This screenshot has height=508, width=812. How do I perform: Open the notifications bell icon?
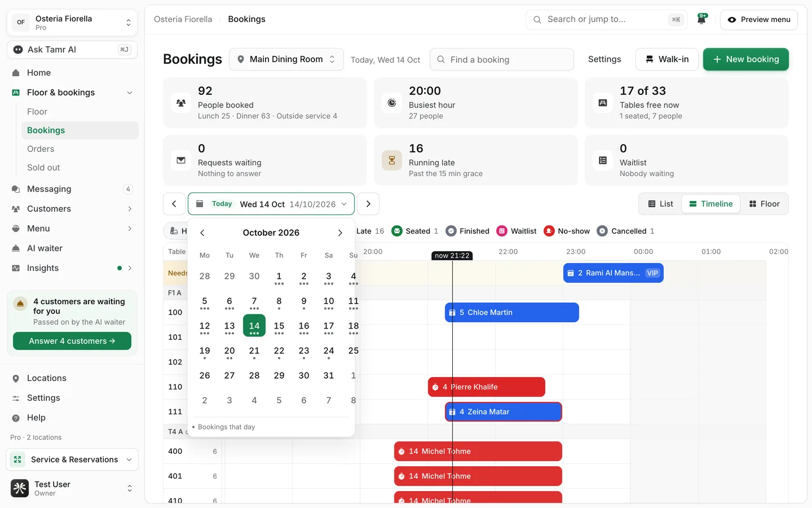702,19
